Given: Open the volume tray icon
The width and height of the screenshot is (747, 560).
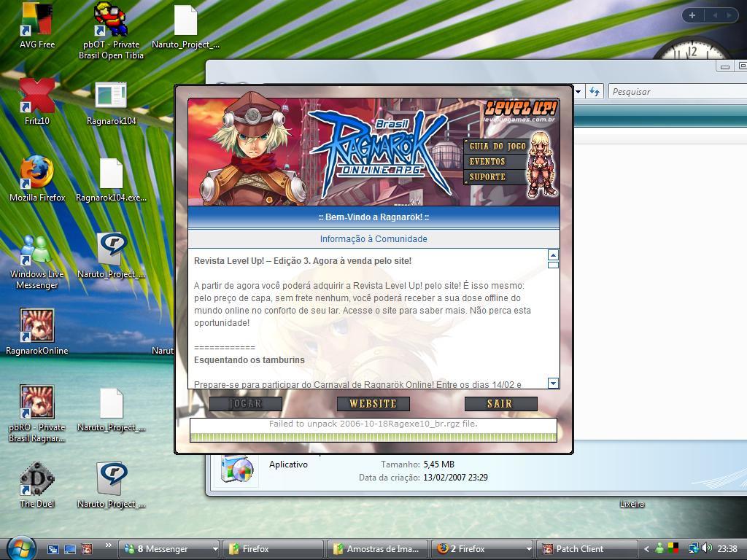Looking at the screenshot, I should (706, 548).
